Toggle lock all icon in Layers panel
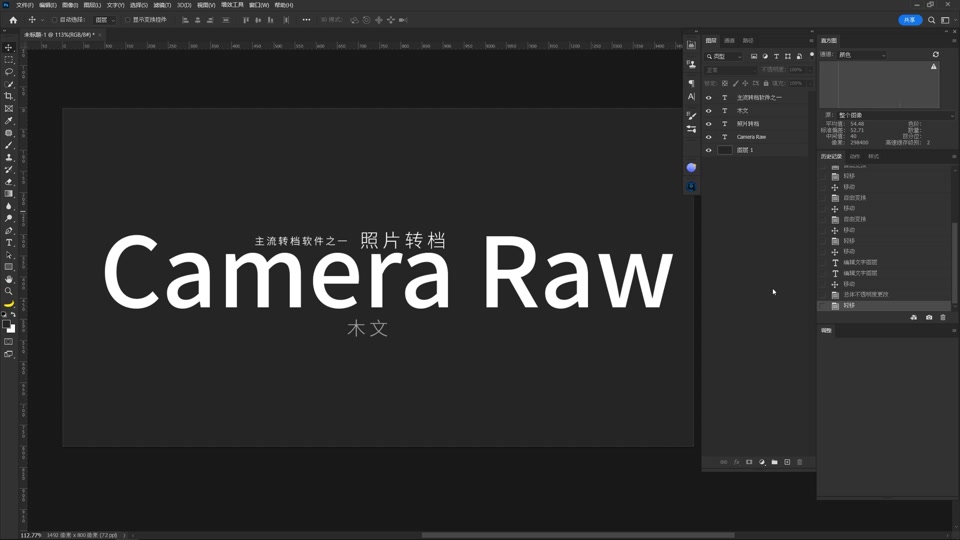Image resolution: width=960 pixels, height=540 pixels. click(x=766, y=83)
